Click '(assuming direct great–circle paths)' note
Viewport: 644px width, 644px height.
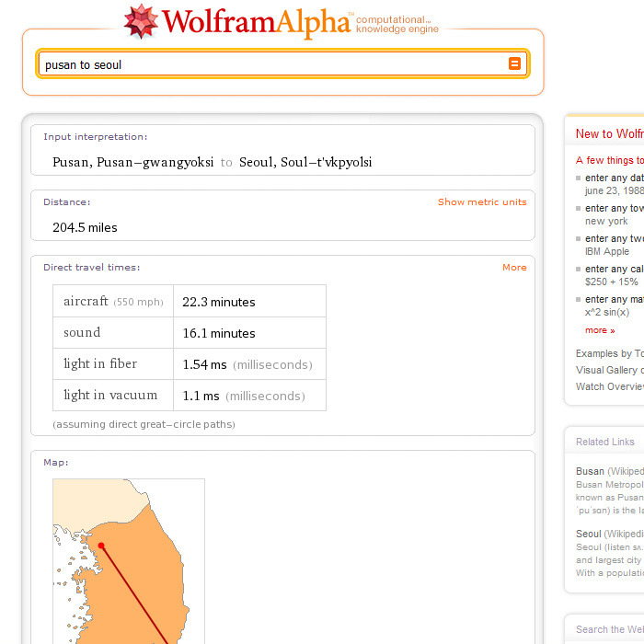click(144, 424)
